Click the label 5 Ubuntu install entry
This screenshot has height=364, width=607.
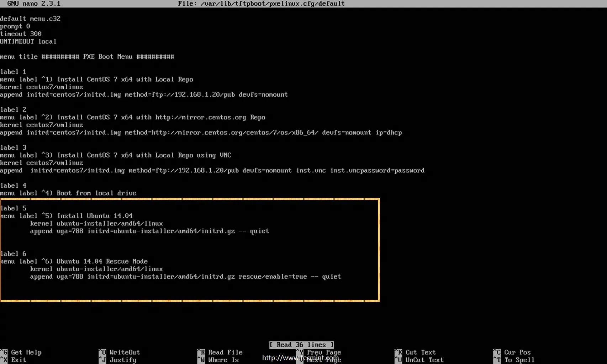point(66,215)
